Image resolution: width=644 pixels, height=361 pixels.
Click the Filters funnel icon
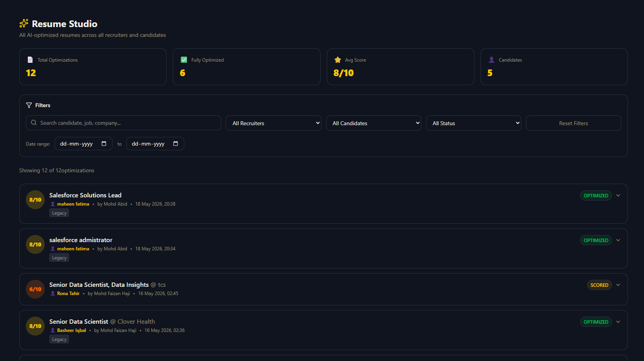click(x=29, y=105)
